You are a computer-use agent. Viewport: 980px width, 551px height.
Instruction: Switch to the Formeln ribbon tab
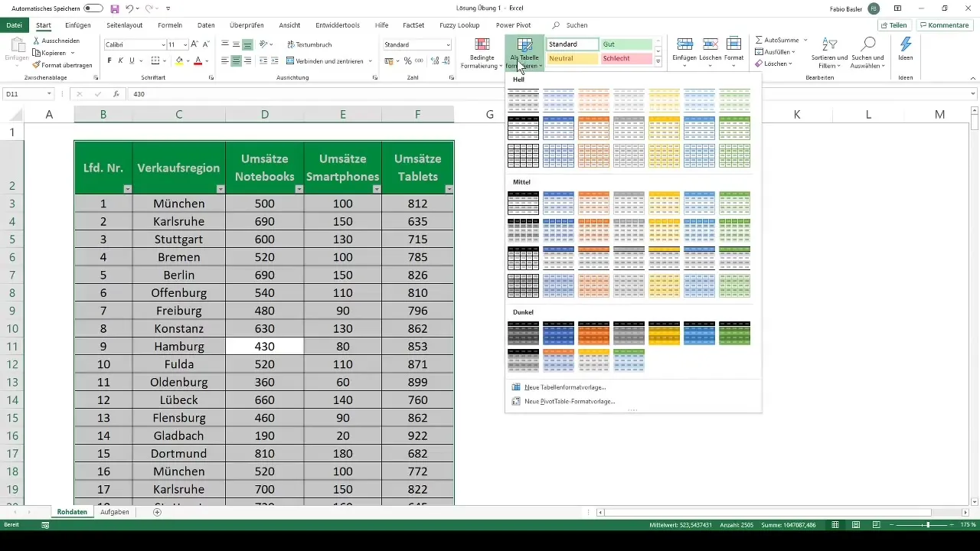[170, 25]
